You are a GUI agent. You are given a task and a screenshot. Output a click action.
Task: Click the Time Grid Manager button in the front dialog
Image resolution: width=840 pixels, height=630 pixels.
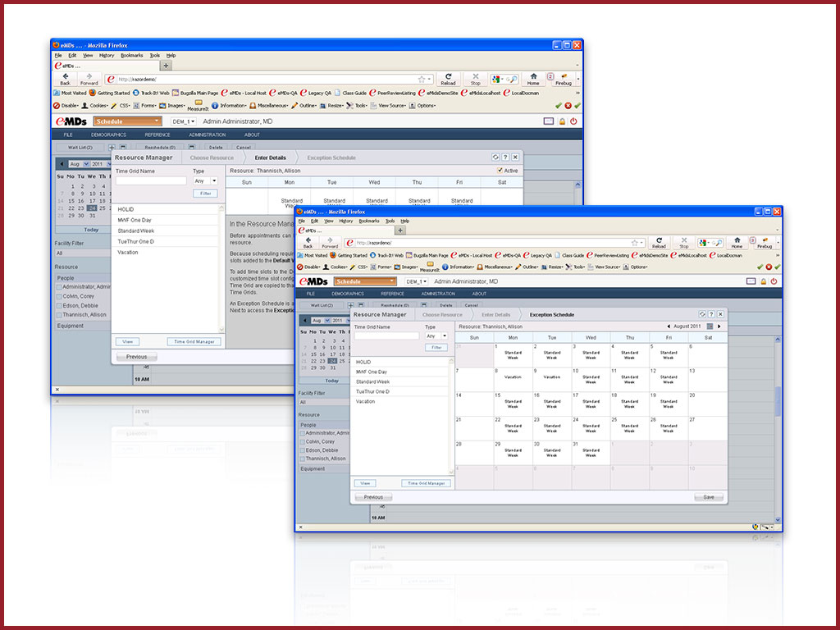(426, 483)
